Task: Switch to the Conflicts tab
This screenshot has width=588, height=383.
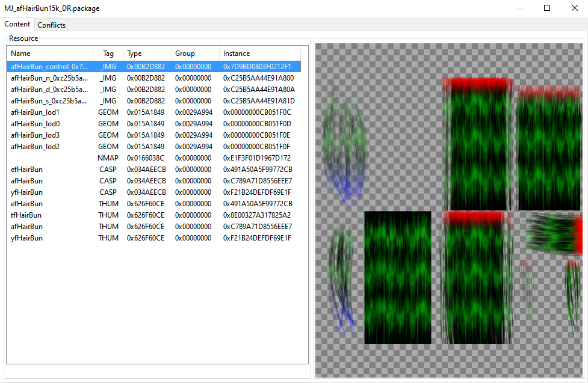Action: [51, 25]
